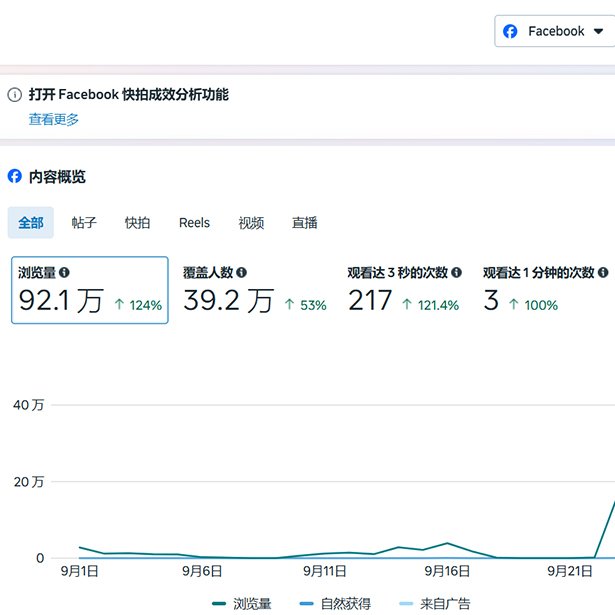The image size is (615, 615).
Task: Switch to the 直播 tab
Action: 304,222
